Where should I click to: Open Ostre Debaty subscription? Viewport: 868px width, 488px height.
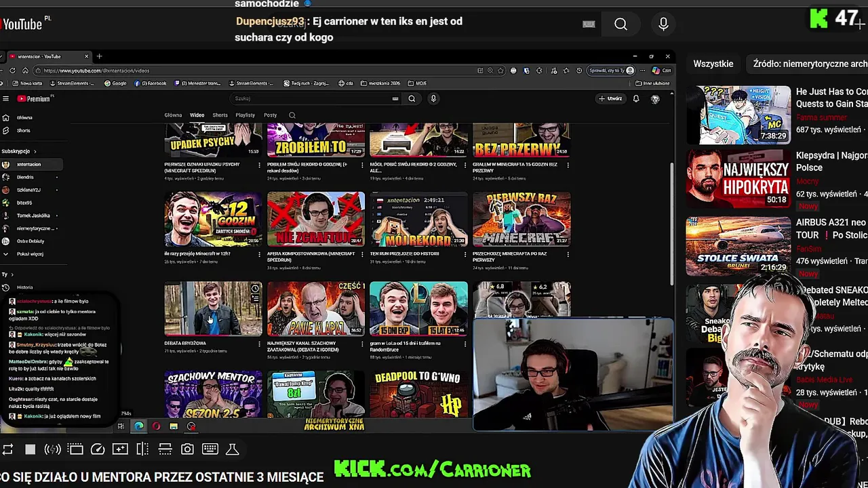(x=31, y=241)
